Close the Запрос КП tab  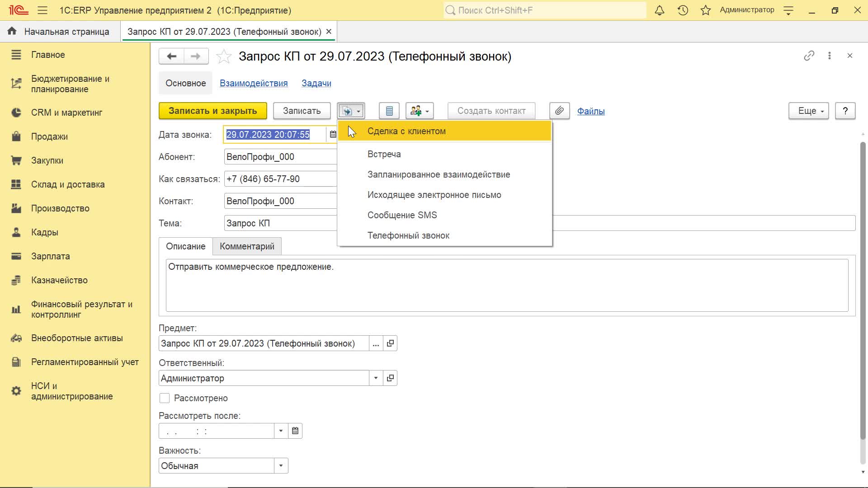[329, 32]
